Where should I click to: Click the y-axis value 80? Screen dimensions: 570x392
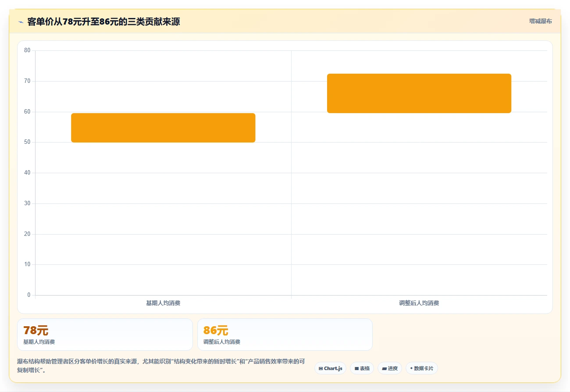27,50
